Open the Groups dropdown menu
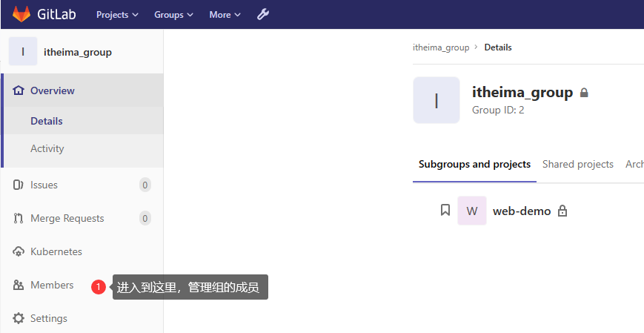Viewport: 644px width, 333px height. pos(173,15)
